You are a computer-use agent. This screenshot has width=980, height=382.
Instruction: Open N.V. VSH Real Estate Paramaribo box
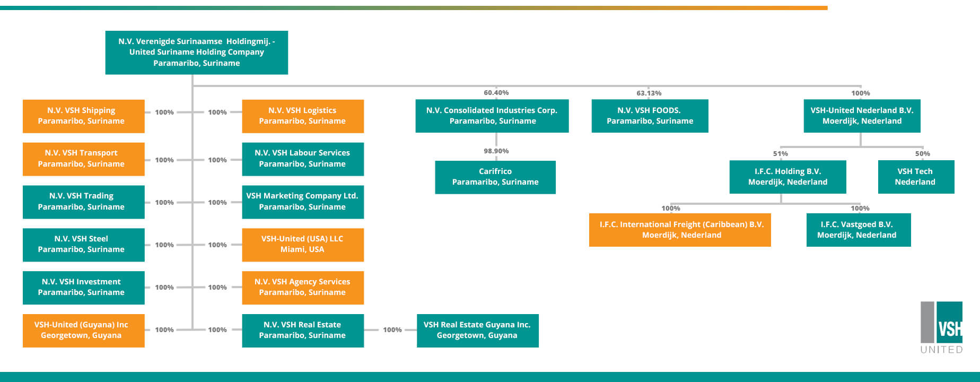tap(302, 330)
